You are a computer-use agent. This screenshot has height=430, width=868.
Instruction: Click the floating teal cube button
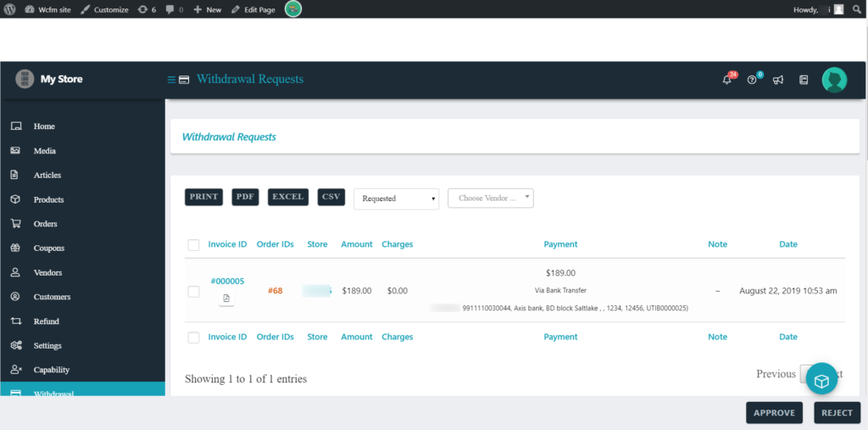(821, 380)
